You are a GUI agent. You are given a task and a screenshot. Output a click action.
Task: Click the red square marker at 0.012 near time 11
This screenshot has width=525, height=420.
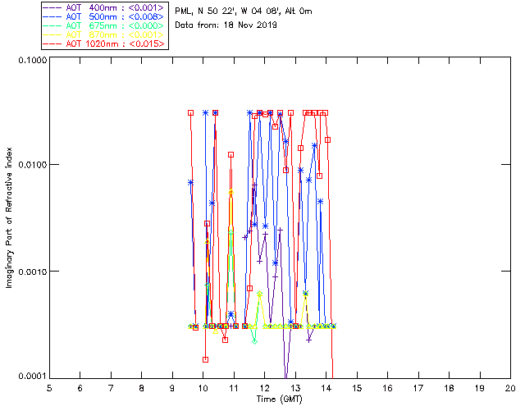click(x=231, y=155)
